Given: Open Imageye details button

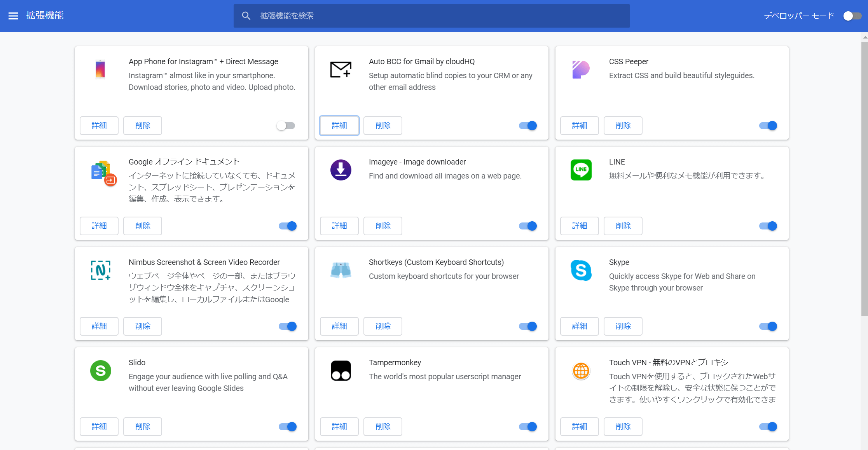Looking at the screenshot, I should pos(339,226).
